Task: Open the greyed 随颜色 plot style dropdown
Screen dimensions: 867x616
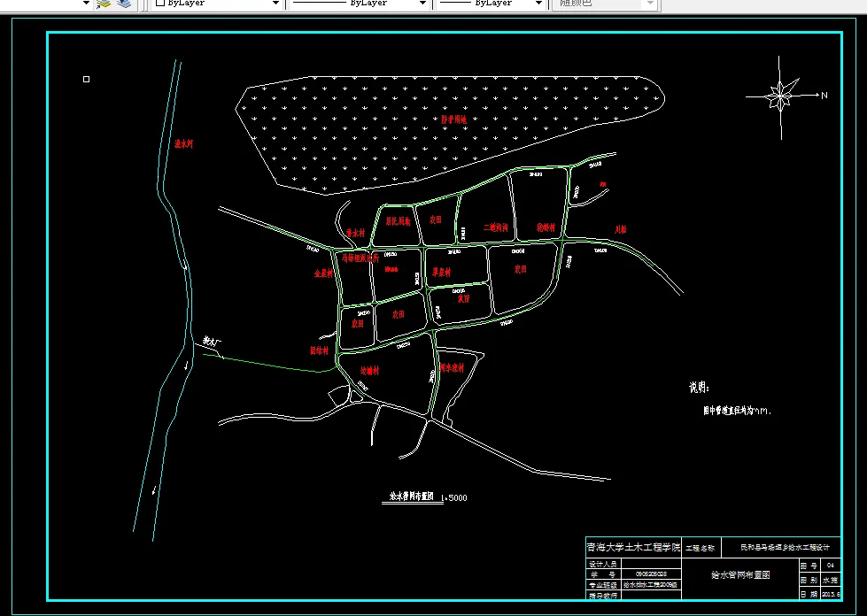Action: [650, 4]
